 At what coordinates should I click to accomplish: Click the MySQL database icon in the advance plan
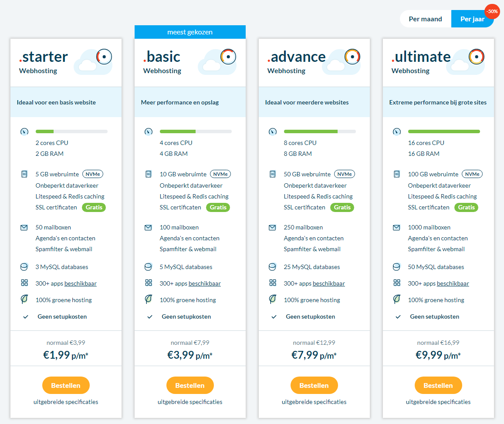tap(272, 266)
